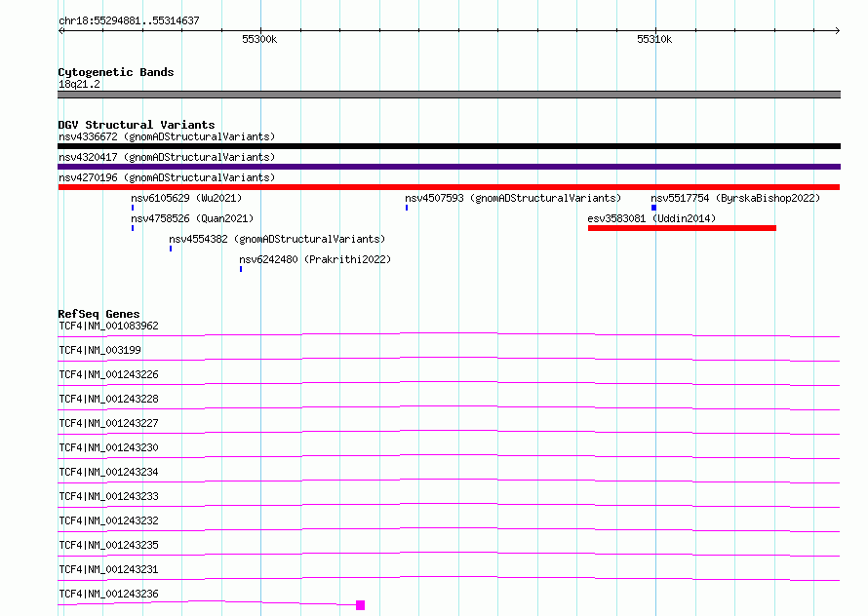
Task: Click the magenta exon box of NM_001243236
Action: (361, 605)
